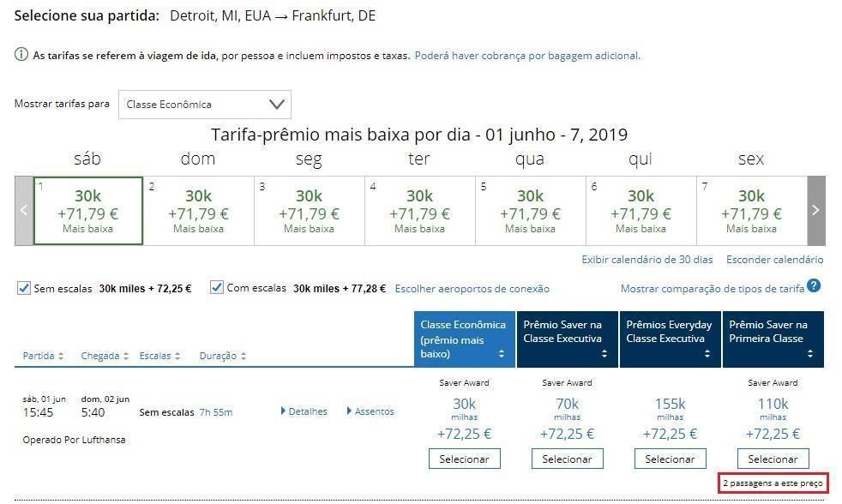
Task: Select the 30k miles economy fare
Action: pos(464,459)
